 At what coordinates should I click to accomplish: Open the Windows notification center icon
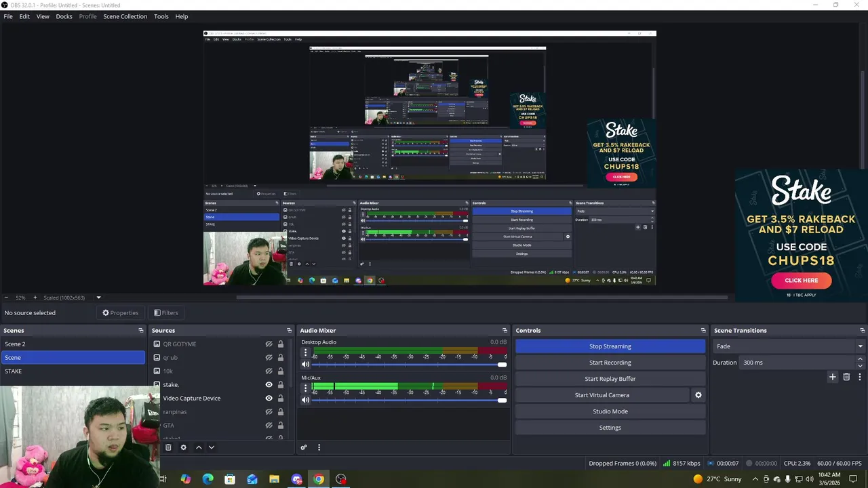(x=853, y=479)
